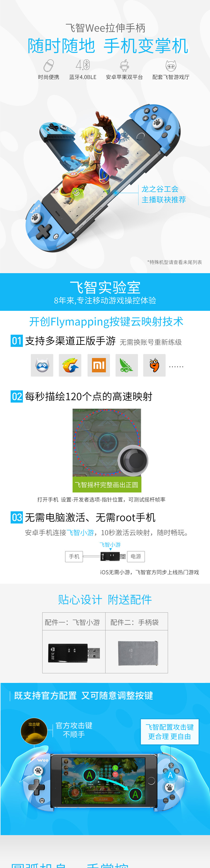Click the 电源 box in the connection diagram
Viewport: 210px width, 868px height.
[x=136, y=556]
